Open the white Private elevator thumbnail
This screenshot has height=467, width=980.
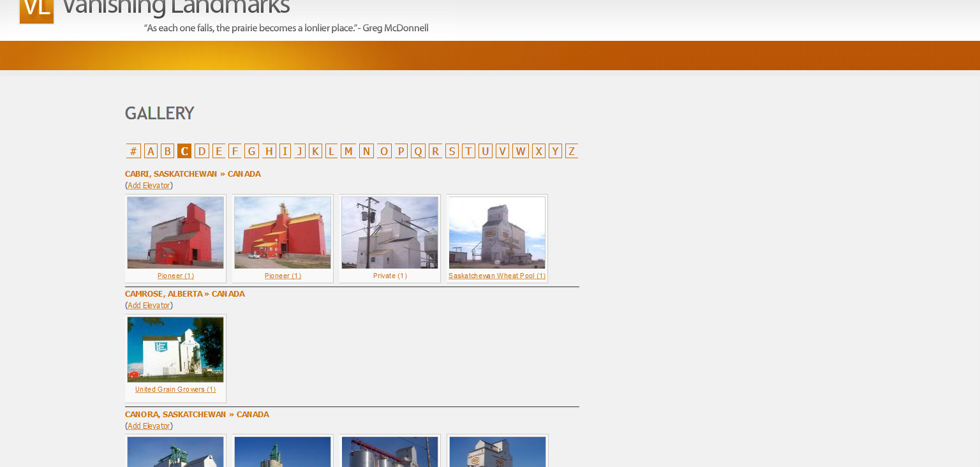[390, 232]
